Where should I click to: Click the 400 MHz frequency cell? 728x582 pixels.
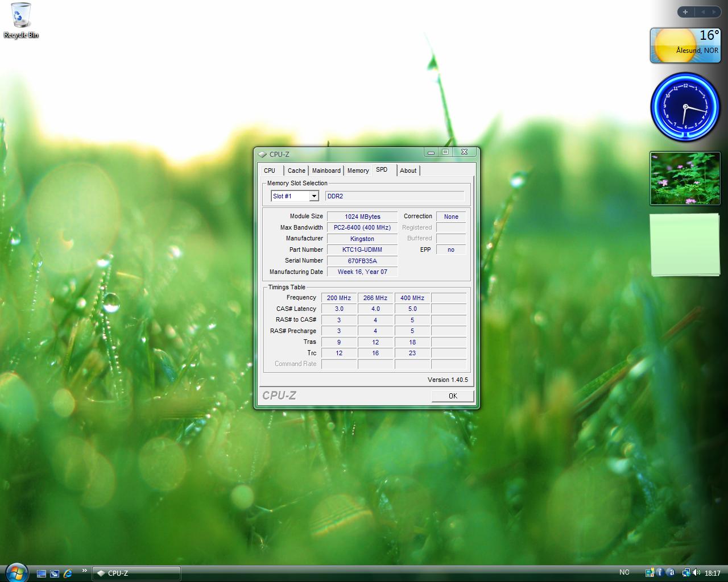[412, 298]
